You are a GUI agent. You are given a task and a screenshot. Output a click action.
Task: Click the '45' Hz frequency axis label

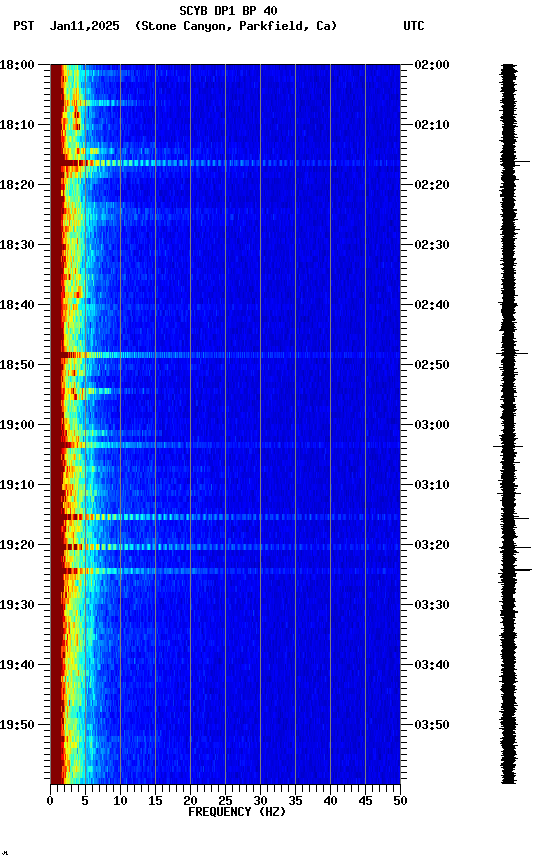(x=365, y=801)
